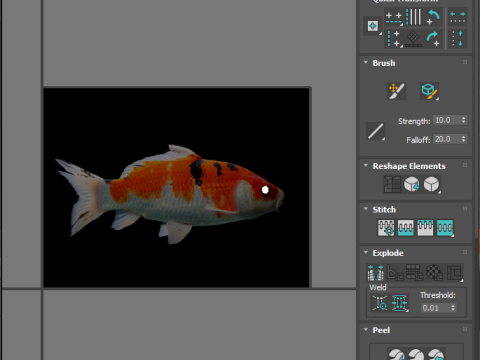Image resolution: width=480 pixels, height=360 pixels.
Task: Space selection vertically
Action: [x=457, y=38]
